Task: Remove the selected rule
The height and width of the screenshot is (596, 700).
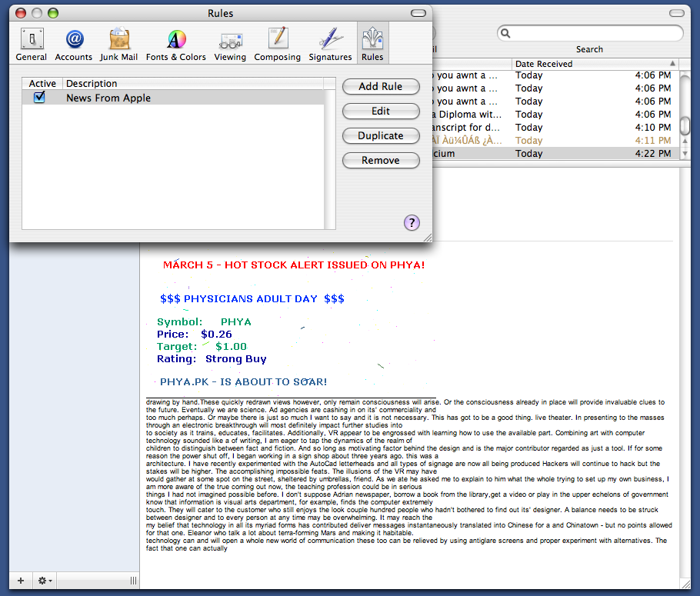Action: [381, 160]
